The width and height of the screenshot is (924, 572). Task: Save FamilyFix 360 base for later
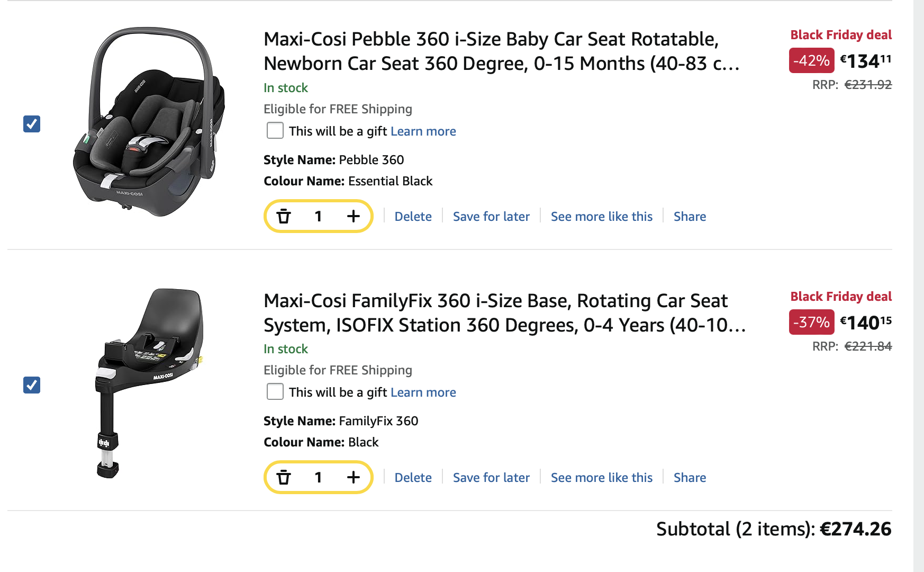coord(491,478)
